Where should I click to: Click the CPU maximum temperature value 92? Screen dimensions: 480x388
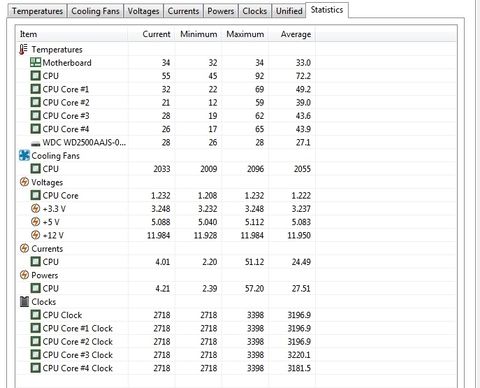pyautogui.click(x=259, y=76)
